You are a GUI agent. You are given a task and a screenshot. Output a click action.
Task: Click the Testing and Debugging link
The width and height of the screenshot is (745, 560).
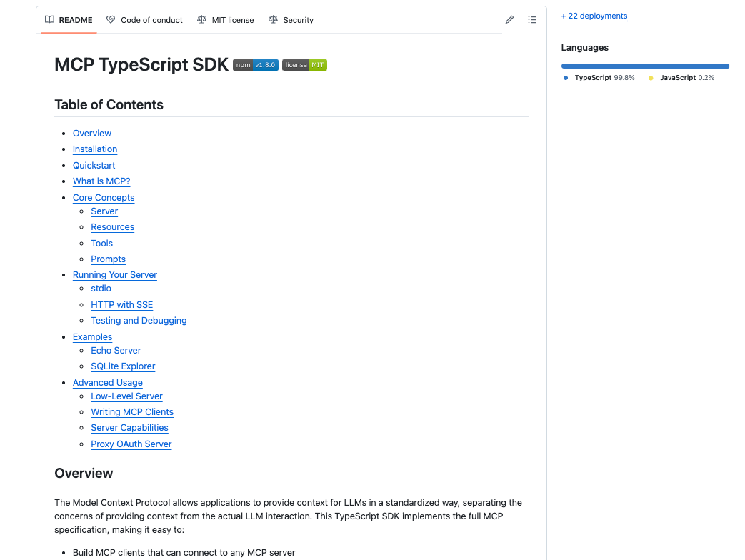[139, 320]
